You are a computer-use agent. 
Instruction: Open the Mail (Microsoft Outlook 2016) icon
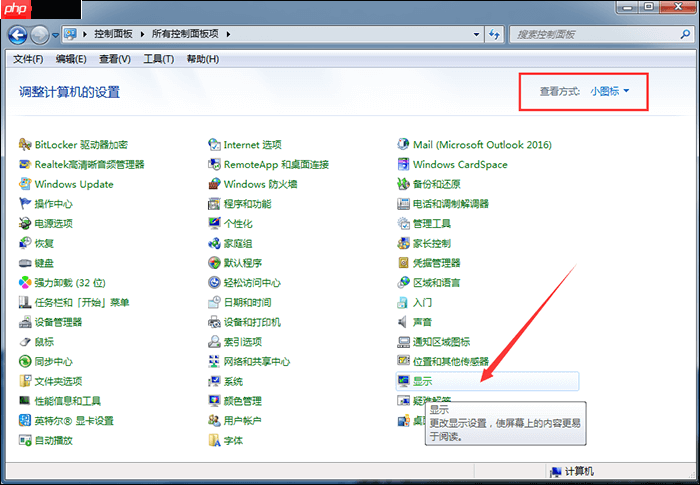click(403, 145)
